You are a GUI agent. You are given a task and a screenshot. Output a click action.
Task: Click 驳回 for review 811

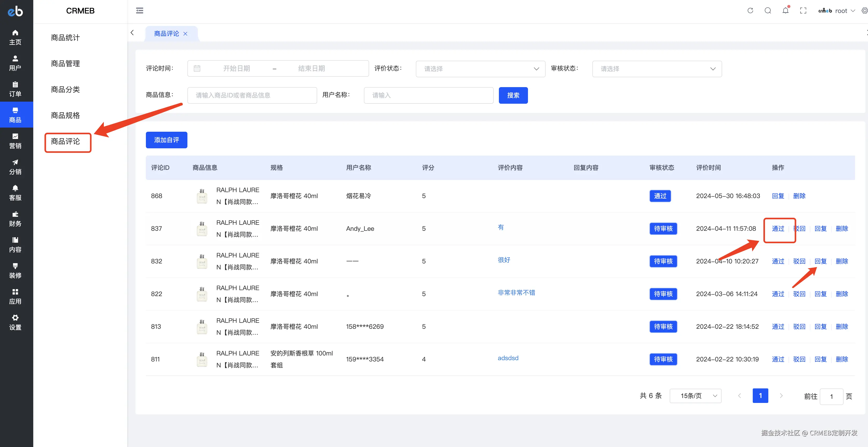799,359
